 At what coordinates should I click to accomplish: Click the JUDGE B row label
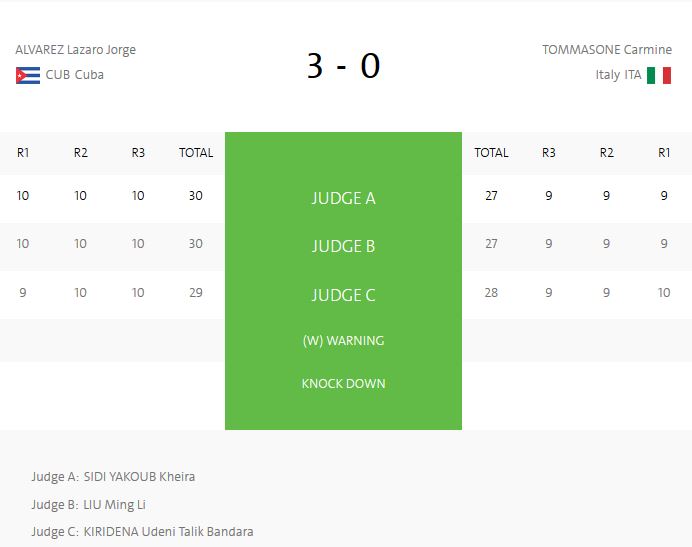343,246
